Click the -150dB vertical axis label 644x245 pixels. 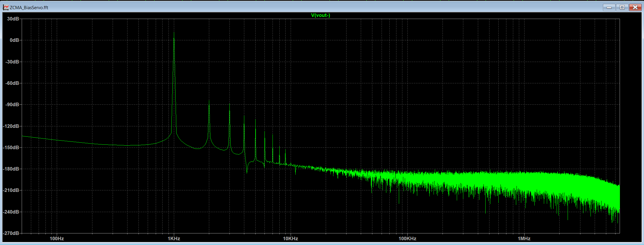11,147
